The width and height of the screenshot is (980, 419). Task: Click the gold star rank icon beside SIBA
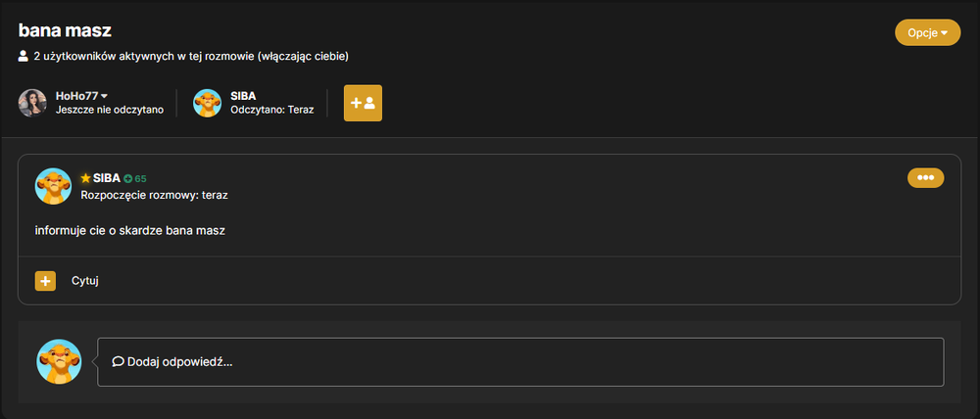(85, 178)
